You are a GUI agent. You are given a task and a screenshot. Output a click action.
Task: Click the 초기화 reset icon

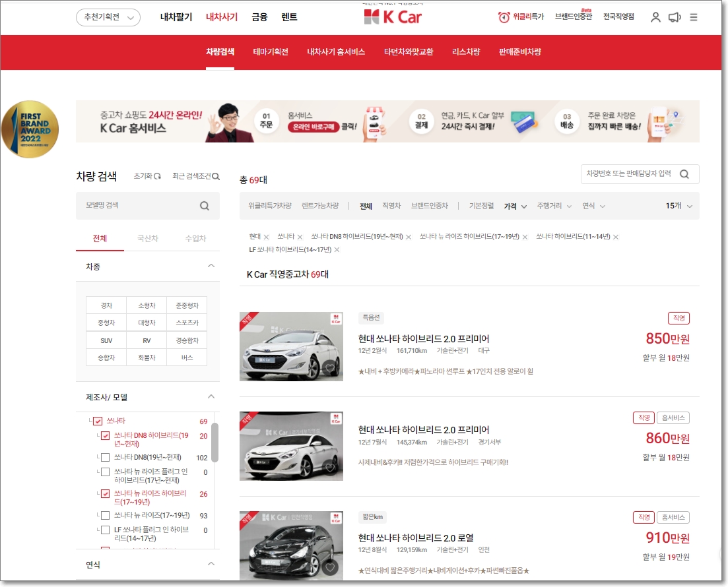click(x=157, y=176)
